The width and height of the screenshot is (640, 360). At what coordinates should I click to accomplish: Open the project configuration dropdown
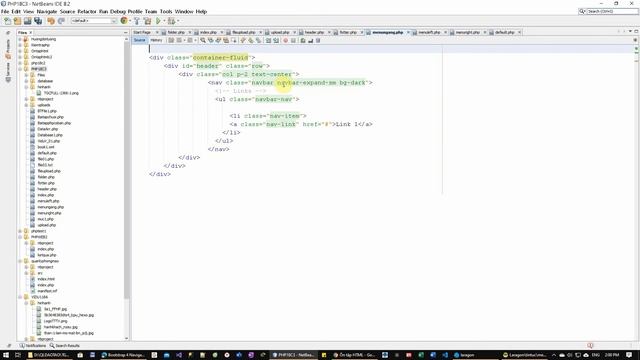94,21
